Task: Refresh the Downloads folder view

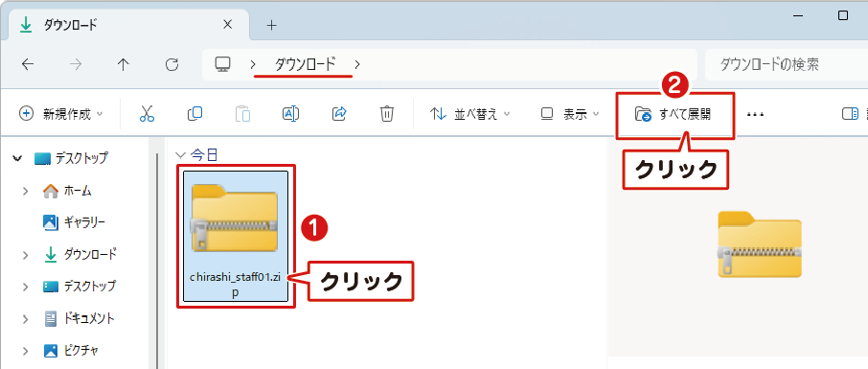Action: coord(171,65)
